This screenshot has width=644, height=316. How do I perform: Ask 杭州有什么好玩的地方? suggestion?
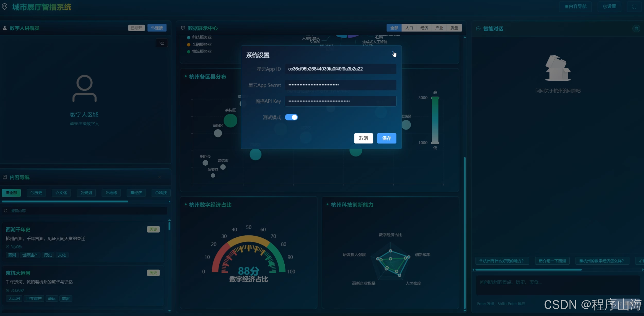pos(502,261)
